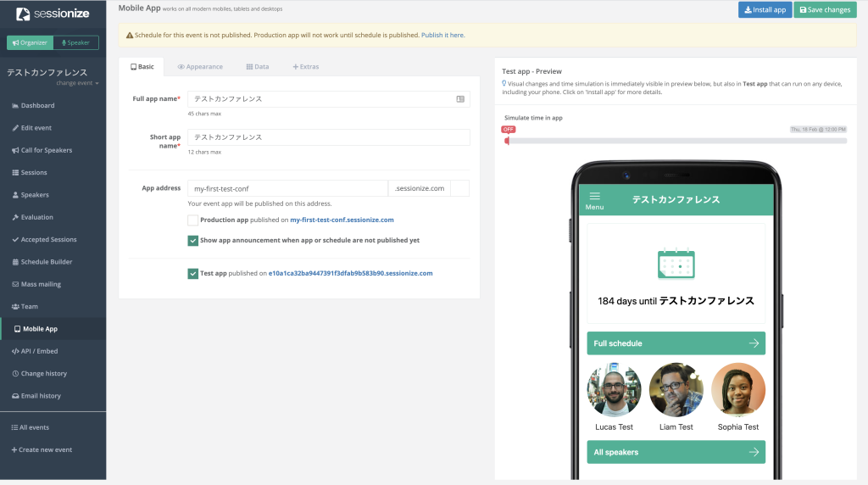Screen dimensions: 868x485
Task: Click the Short app name input field
Action: (x=329, y=137)
